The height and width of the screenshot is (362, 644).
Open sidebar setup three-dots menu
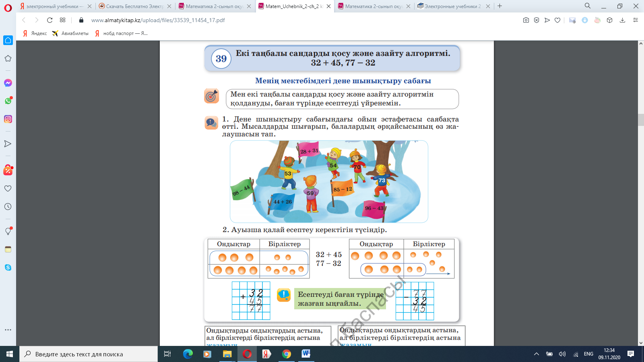coord(8,330)
